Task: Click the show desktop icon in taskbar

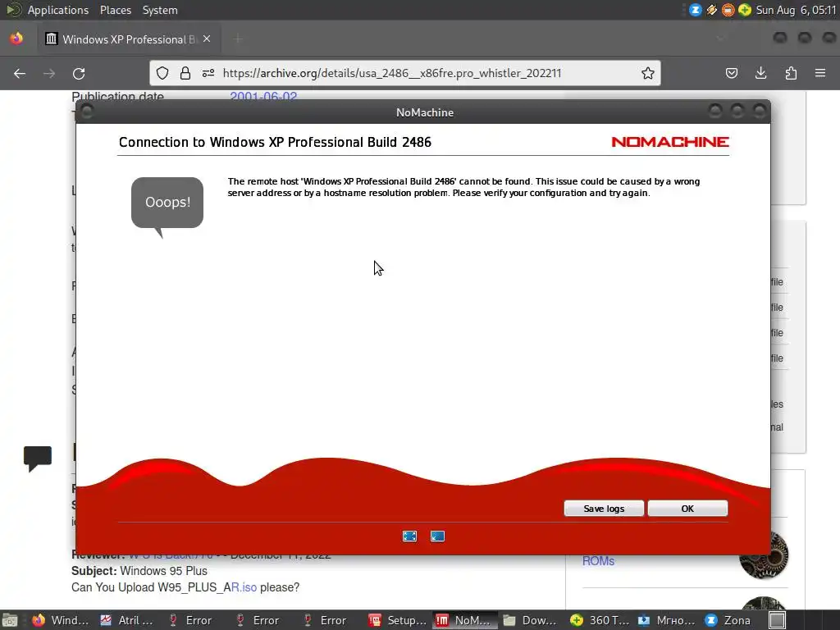Action: tap(10, 620)
